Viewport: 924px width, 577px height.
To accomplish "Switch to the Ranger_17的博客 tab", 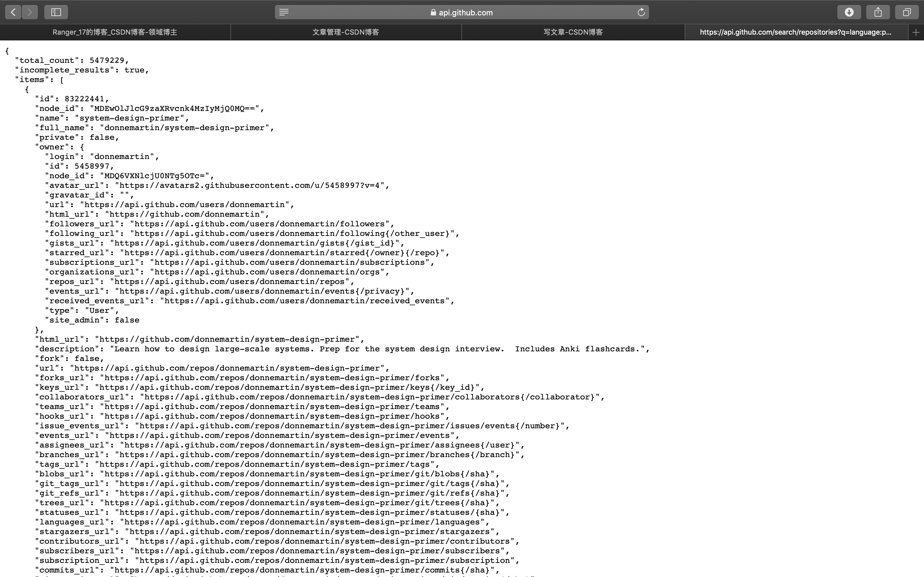I will pos(115,32).
